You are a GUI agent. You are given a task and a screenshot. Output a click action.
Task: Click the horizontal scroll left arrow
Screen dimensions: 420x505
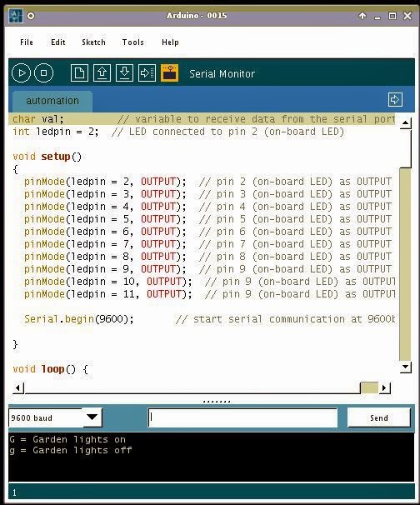[x=18, y=388]
